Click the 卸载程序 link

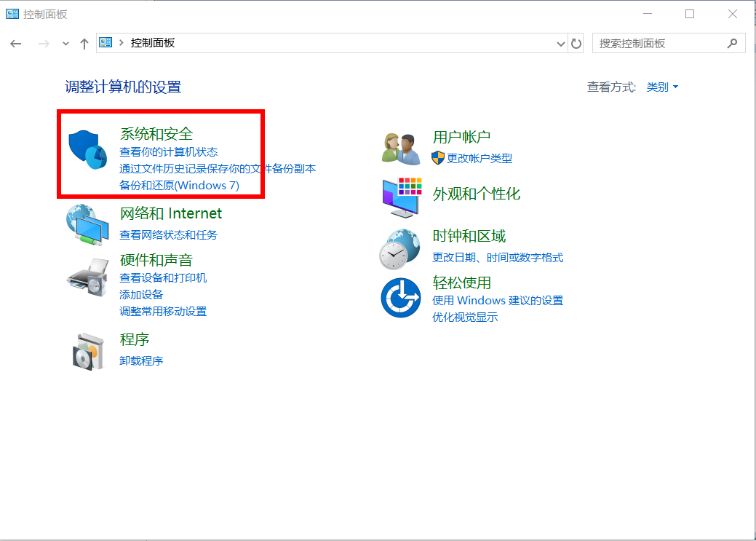141,361
